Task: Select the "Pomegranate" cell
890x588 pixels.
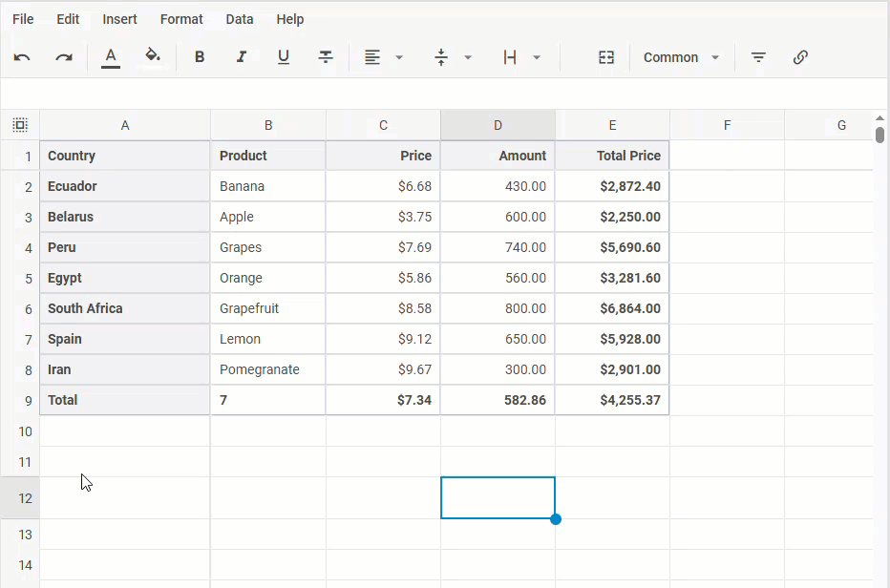Action: 268,370
